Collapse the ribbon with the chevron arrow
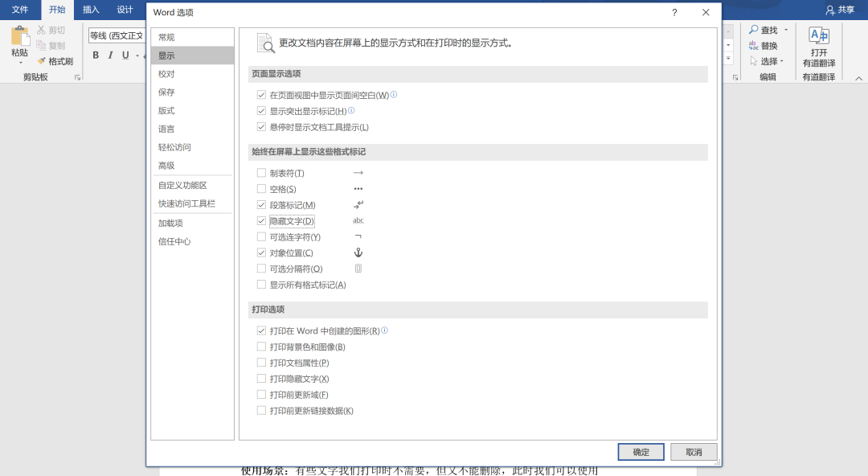Image resolution: width=868 pixels, height=476 pixels. click(858, 78)
